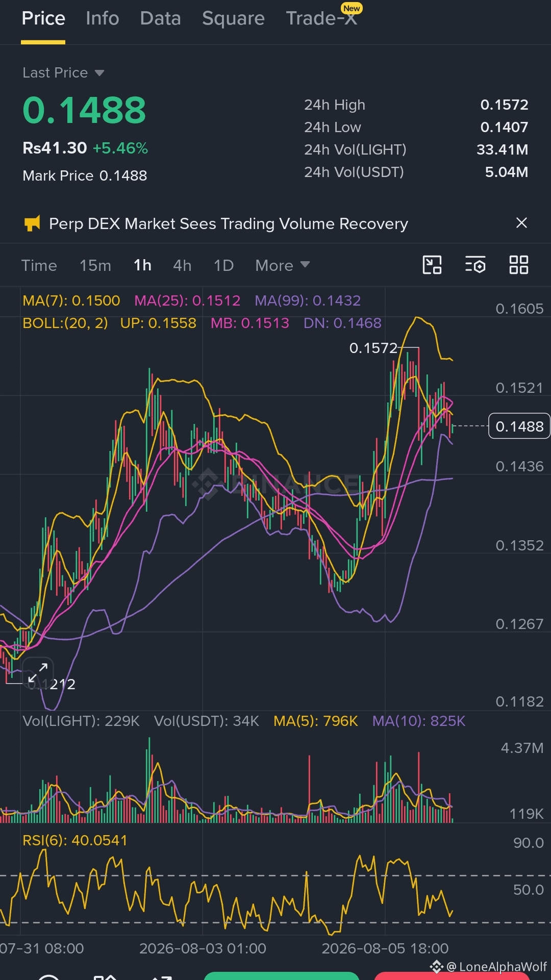Switch to the Price tab
The height and width of the screenshot is (980, 551).
tap(43, 18)
